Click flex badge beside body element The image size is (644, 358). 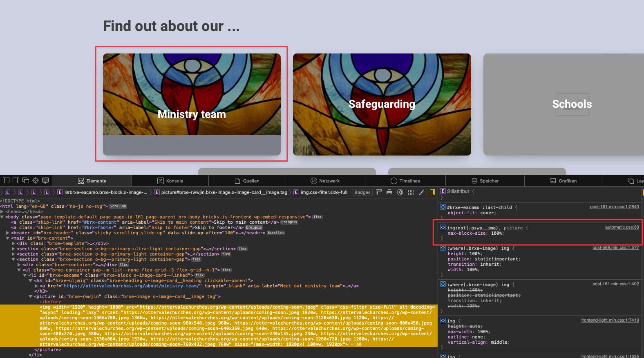(318, 217)
